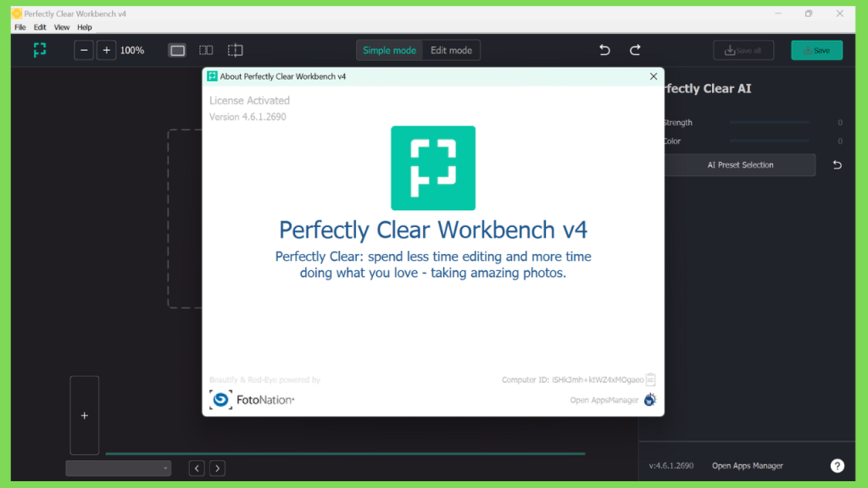Click the large Perfectly Clear logo image
868x488 pixels.
click(433, 169)
